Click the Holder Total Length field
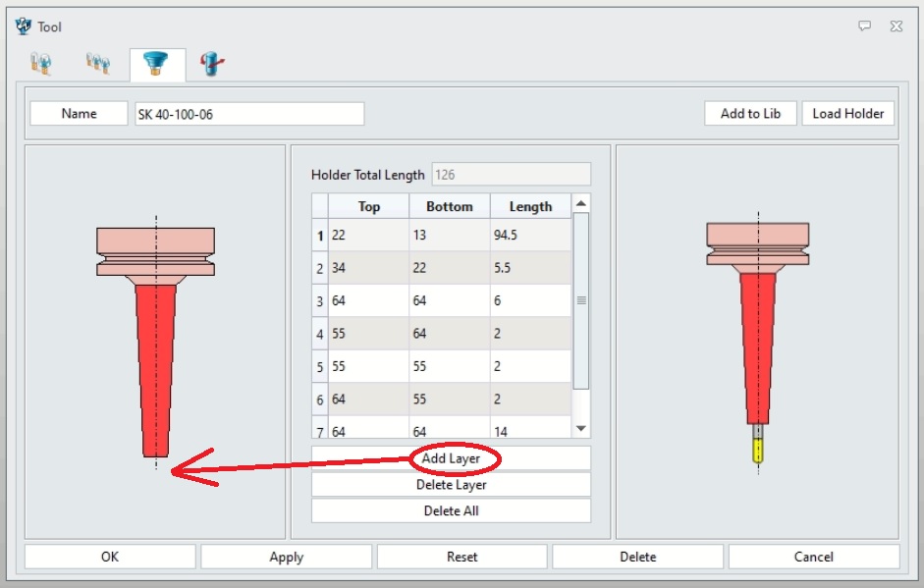Viewport: 924px width, 588px height. tap(511, 175)
